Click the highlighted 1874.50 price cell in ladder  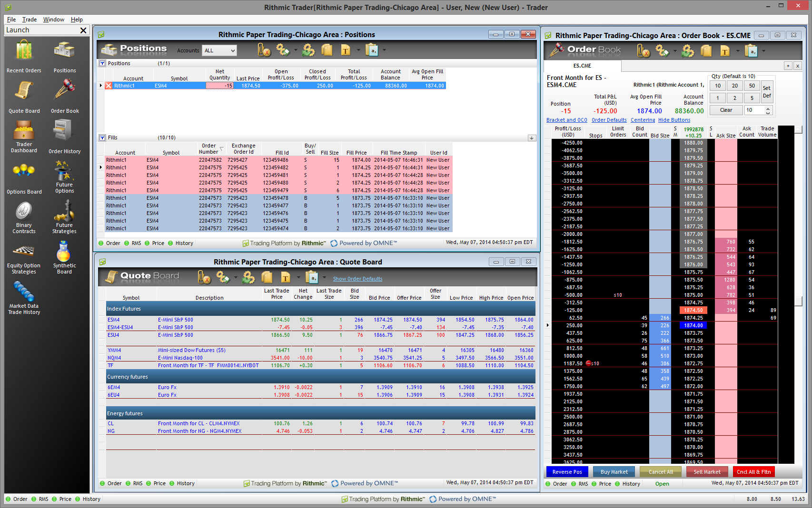(693, 310)
